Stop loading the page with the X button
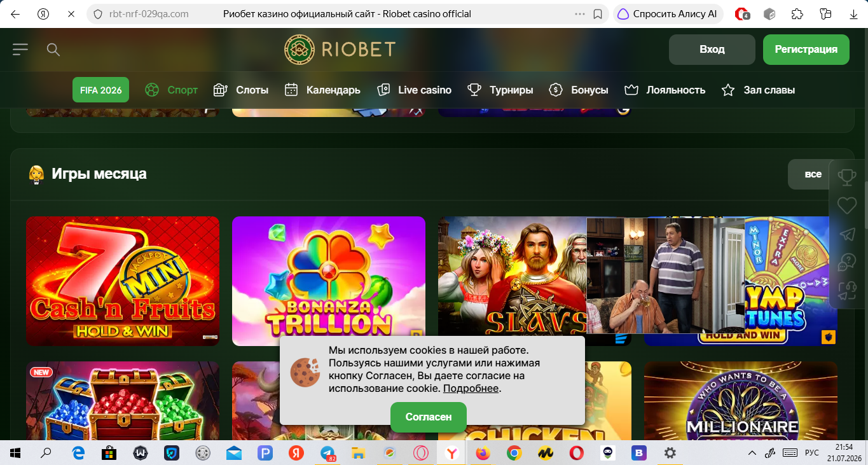Image resolution: width=868 pixels, height=465 pixels. coord(71,14)
